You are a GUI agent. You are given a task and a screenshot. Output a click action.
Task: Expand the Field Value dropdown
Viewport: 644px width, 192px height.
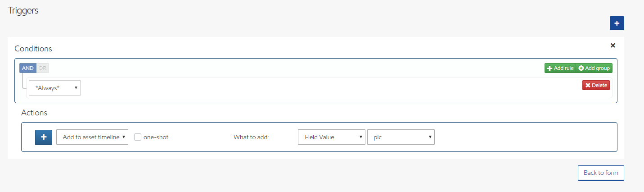(x=331, y=137)
